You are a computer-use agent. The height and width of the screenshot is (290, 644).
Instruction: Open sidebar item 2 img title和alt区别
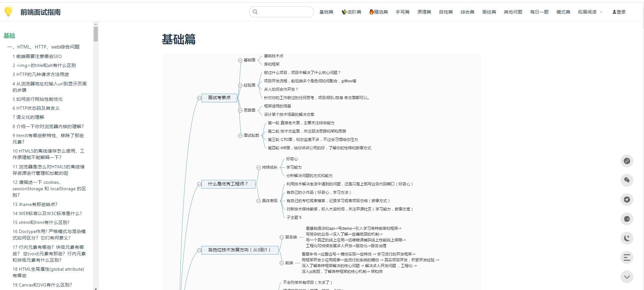coord(44,65)
